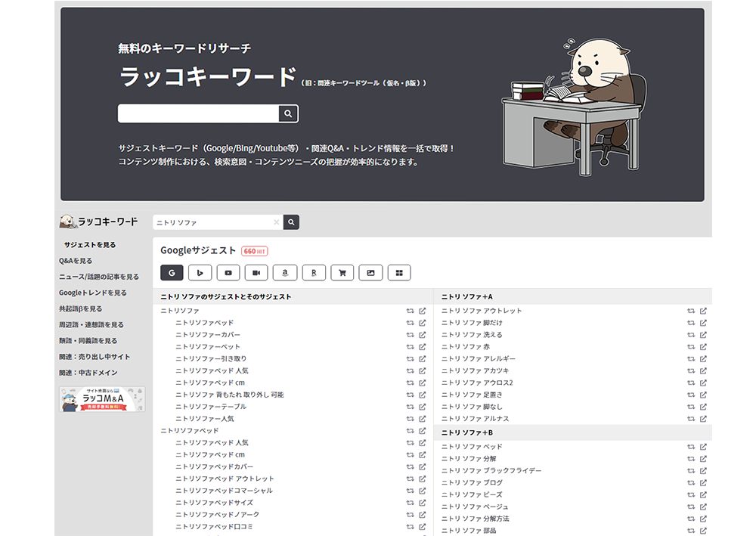Open external link for ニトリ ソファ アウロス2
This screenshot has width=756, height=536.
click(703, 383)
